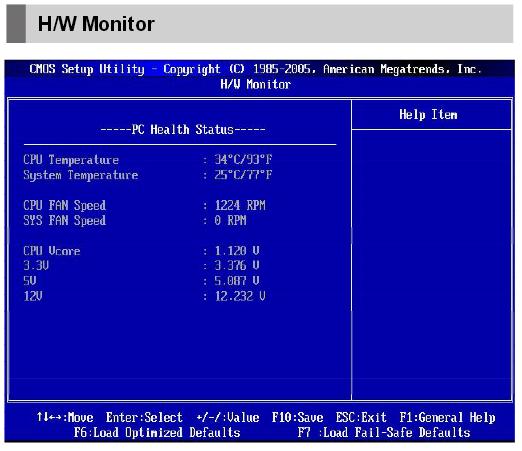This screenshot has width=522, height=451.
Task: Click the 1224 RPM fan value
Action: point(240,205)
